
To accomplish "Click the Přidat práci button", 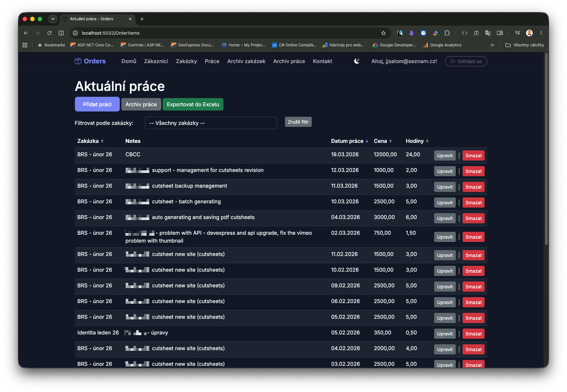I will [x=97, y=104].
